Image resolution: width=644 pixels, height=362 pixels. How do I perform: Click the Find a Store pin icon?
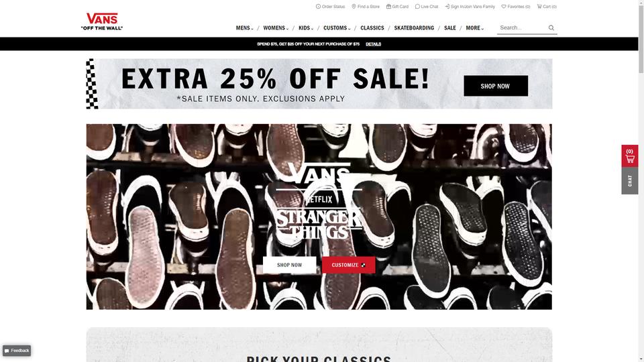point(354,7)
